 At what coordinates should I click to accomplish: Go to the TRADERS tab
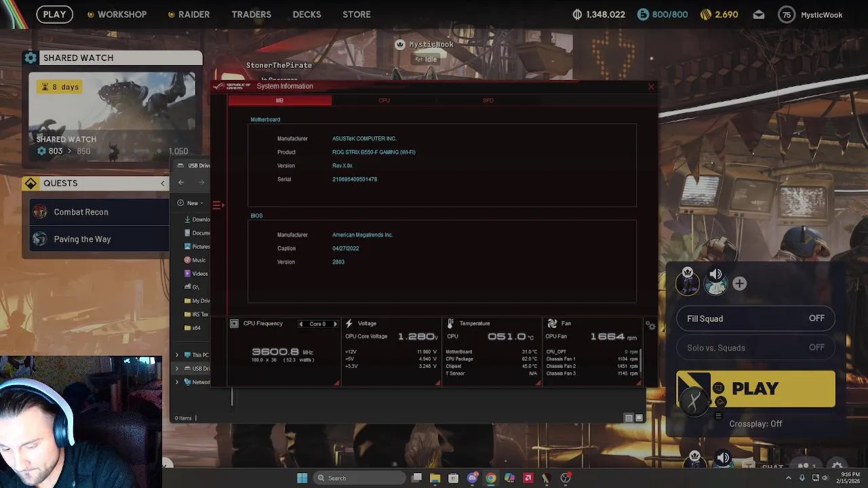click(x=251, y=14)
